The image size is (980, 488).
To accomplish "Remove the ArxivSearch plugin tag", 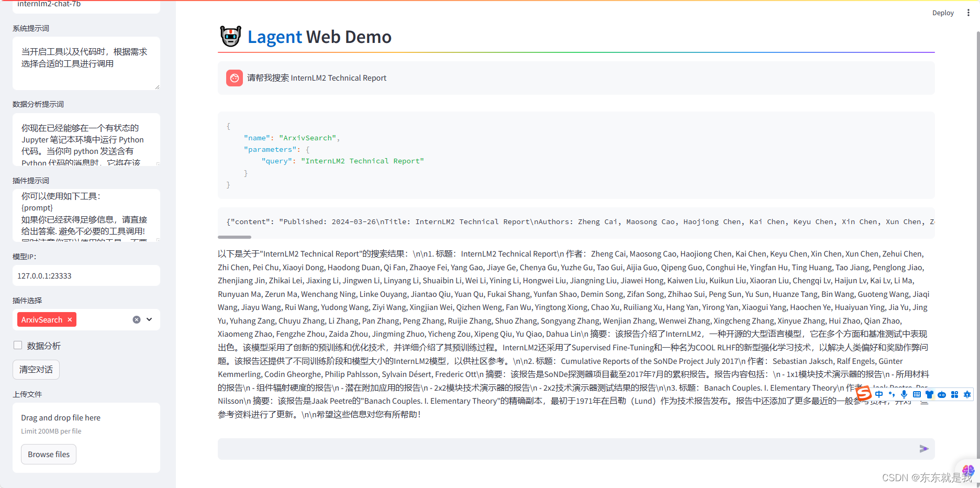I will click(x=70, y=319).
